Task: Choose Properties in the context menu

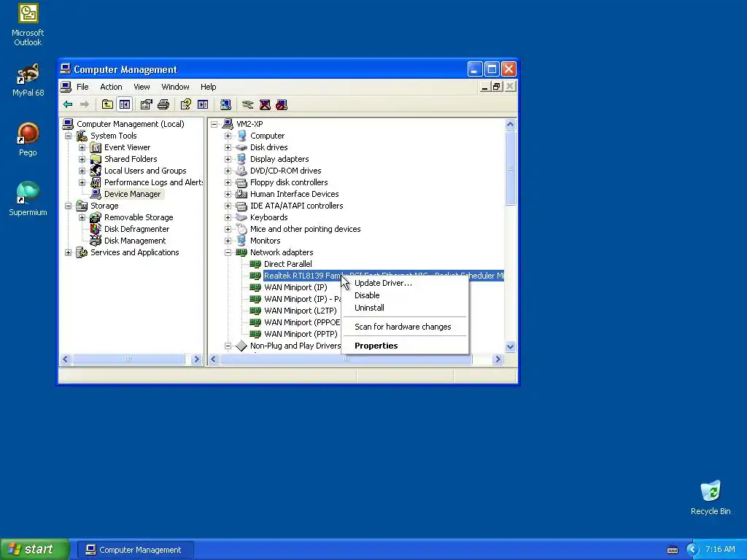Action: pyautogui.click(x=404, y=346)
